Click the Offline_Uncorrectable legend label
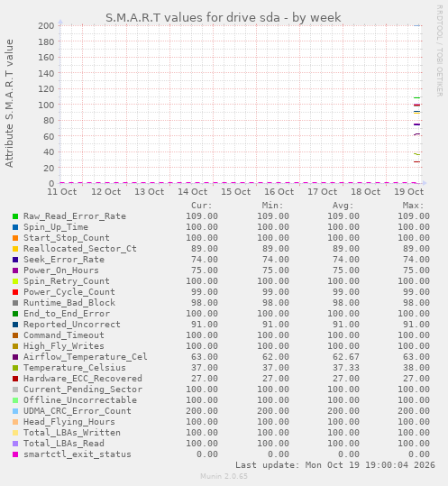The height and width of the screenshot is (486, 448). point(80,400)
